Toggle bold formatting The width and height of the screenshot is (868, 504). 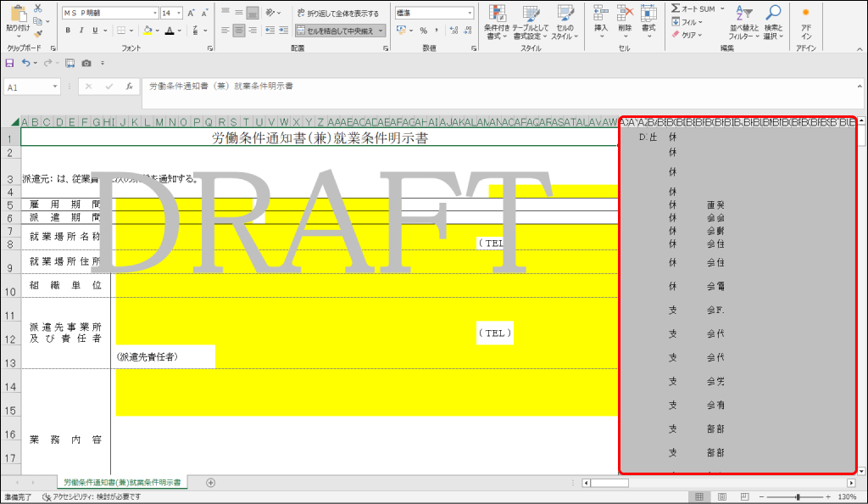pyautogui.click(x=67, y=31)
